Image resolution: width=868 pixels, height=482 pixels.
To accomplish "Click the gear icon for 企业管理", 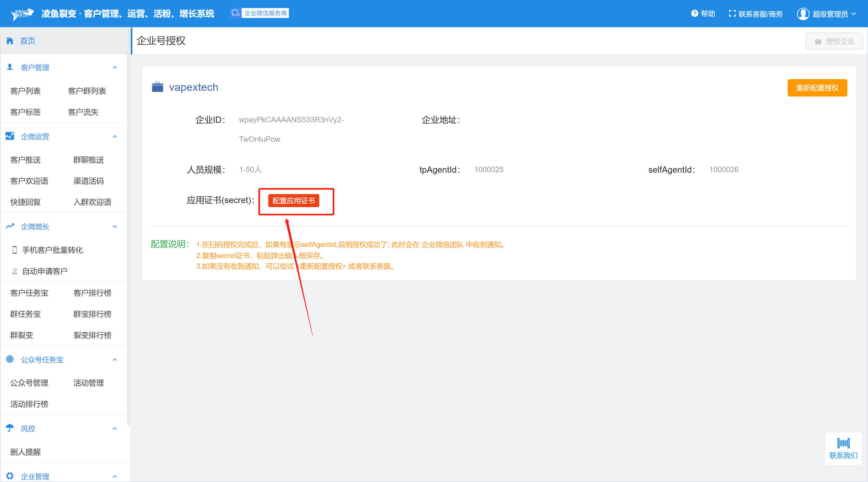I will point(10,476).
